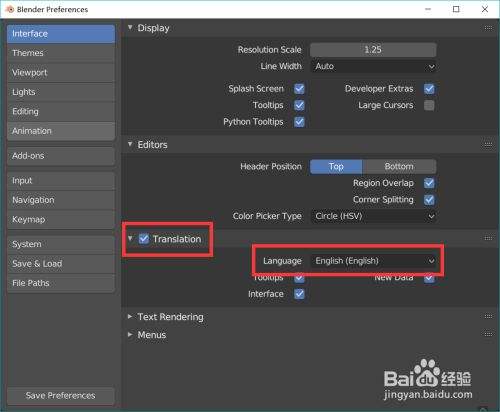Open the Line Width dropdown
This screenshot has height=412, width=500.
[373, 66]
